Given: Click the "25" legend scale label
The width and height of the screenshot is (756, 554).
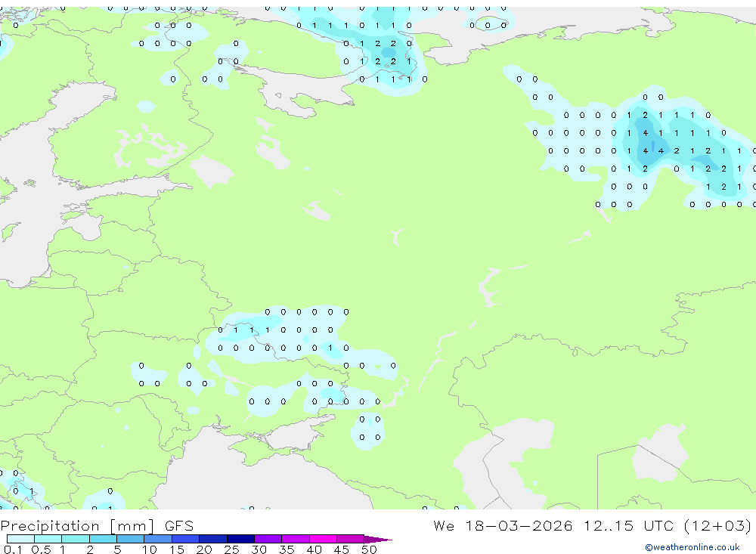Looking at the screenshot, I should click(231, 549).
